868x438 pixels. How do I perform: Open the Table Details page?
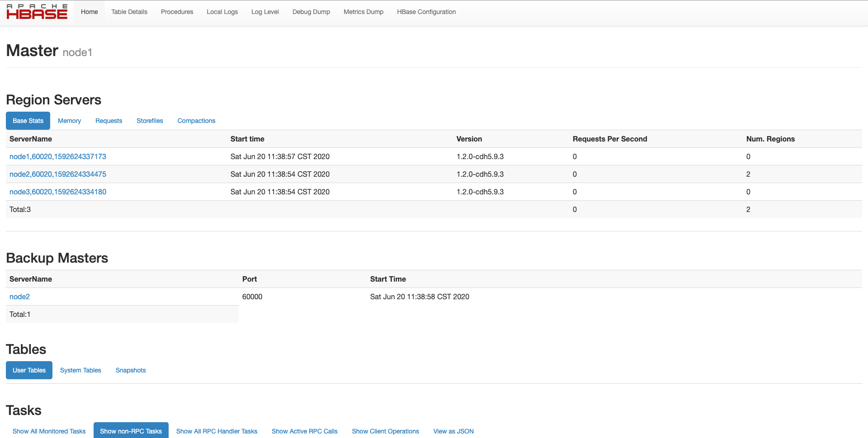click(x=129, y=12)
